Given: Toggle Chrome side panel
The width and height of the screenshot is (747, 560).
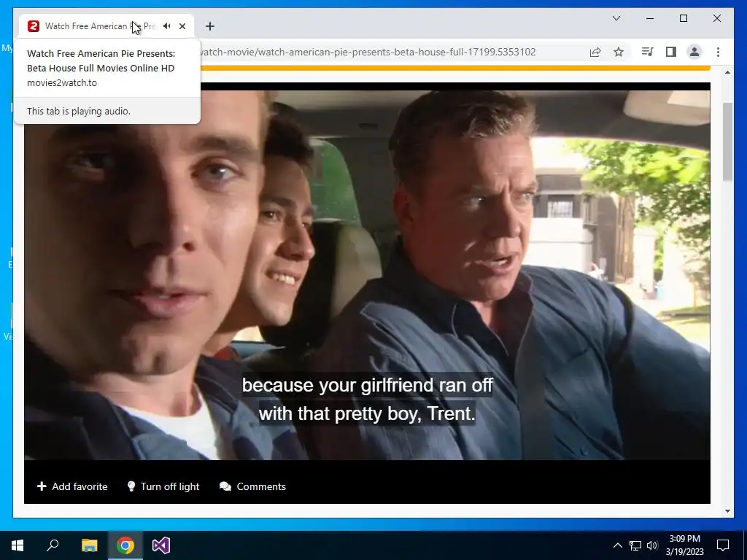Looking at the screenshot, I should point(671,52).
